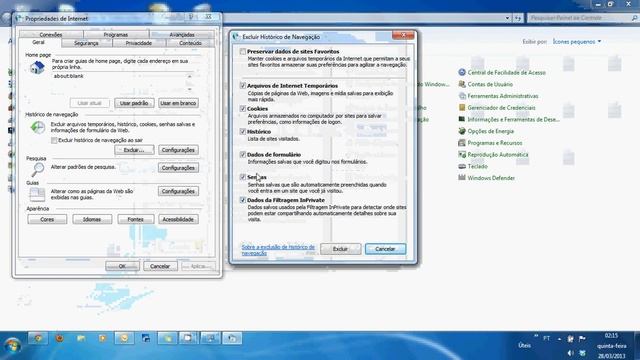Open Central de Facilidade de Acesso
640x360 pixels.
506,73
